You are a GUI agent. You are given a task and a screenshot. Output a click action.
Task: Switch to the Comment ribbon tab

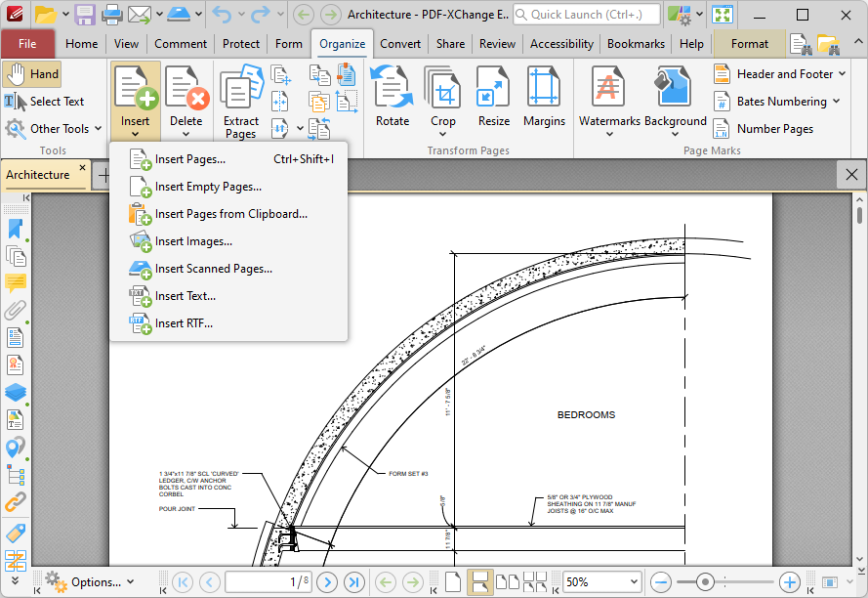click(x=181, y=44)
